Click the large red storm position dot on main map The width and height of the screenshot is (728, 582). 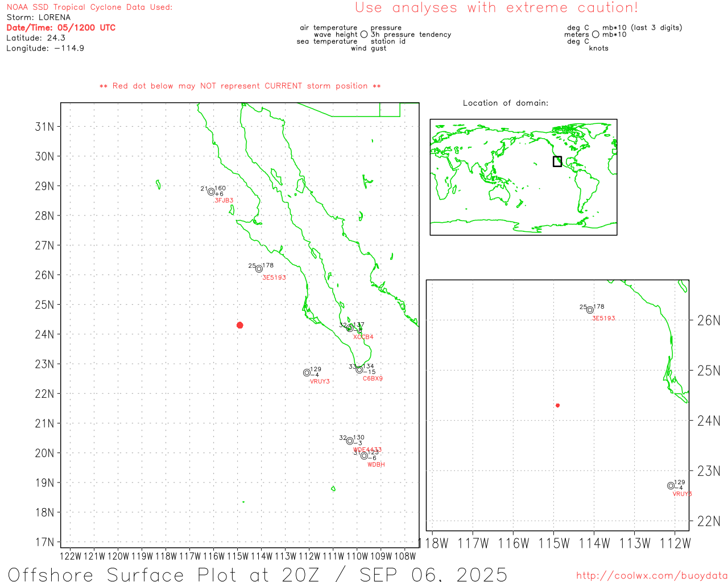(x=240, y=325)
